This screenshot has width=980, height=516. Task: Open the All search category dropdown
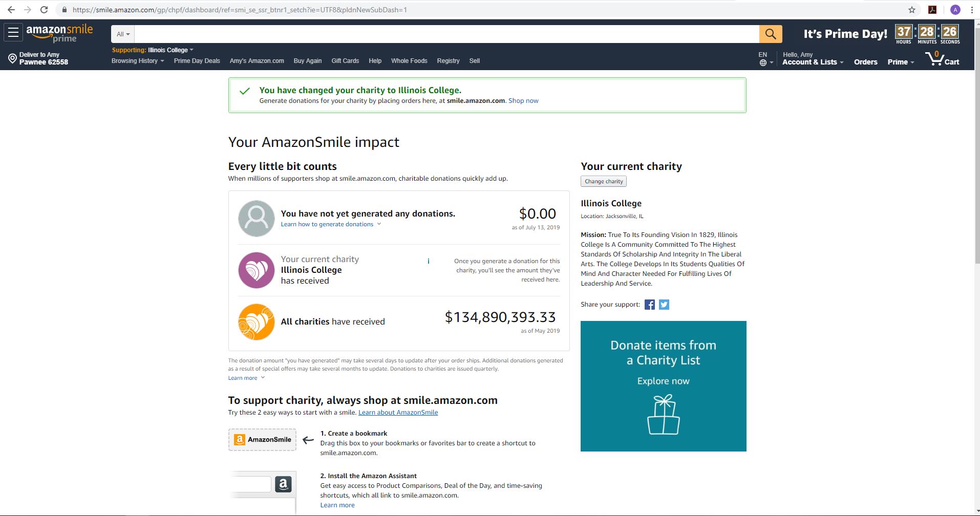coord(122,34)
